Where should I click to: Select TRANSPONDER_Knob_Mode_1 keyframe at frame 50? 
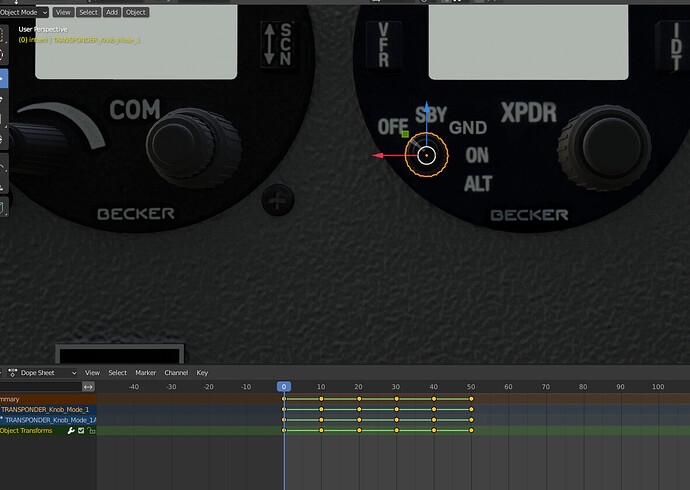pyautogui.click(x=471, y=410)
